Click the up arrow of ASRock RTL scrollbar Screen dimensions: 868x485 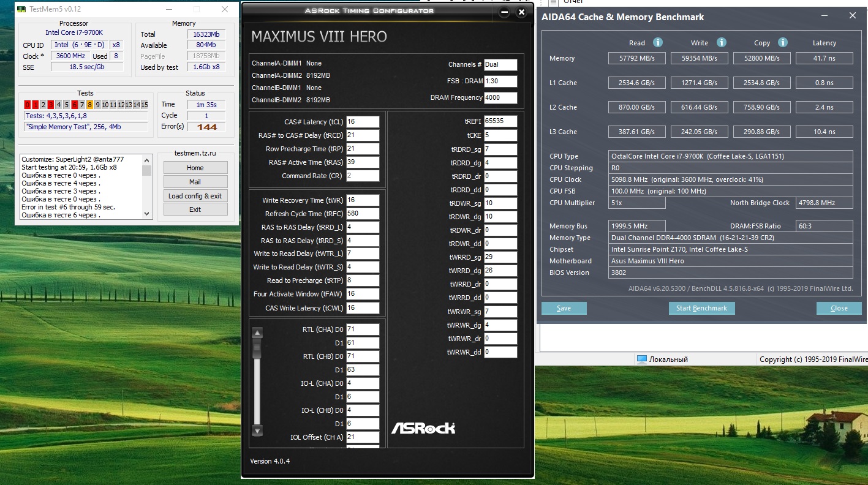pos(257,333)
